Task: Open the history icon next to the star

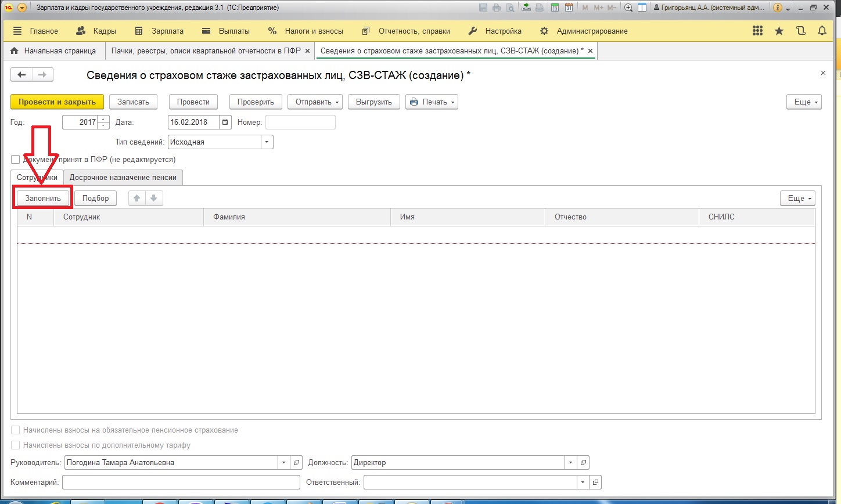Action: 801,31
